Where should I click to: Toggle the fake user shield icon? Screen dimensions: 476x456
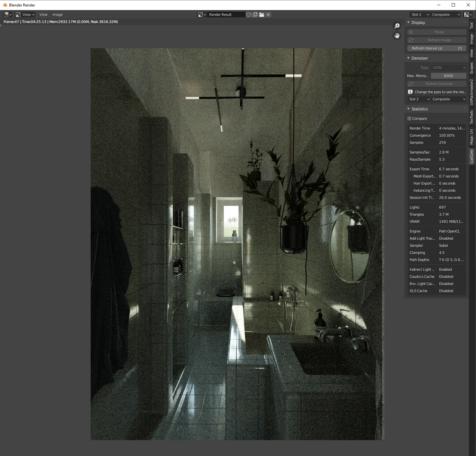pyautogui.click(x=249, y=15)
